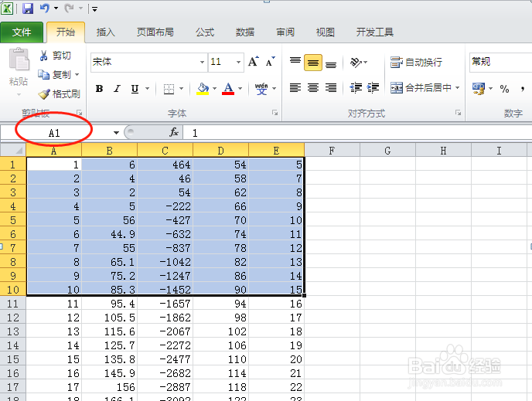Open the font size dropdown 11
Image resolution: width=532 pixels, height=401 pixels.
pos(238,62)
